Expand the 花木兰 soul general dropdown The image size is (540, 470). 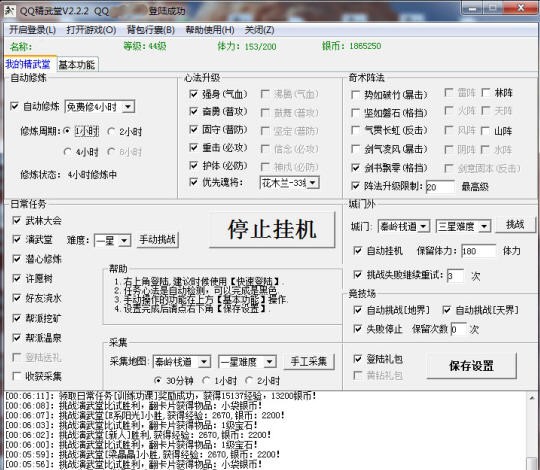click(x=313, y=182)
